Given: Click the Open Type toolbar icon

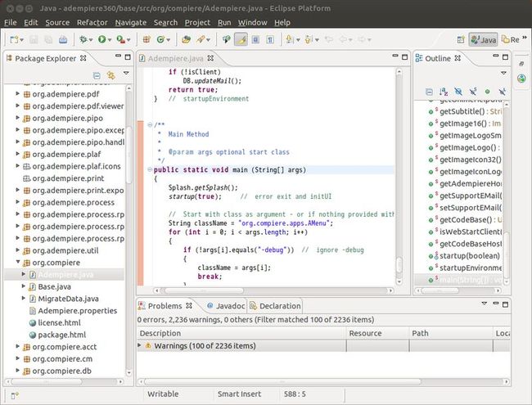Looking at the screenshot, I should 186,40.
